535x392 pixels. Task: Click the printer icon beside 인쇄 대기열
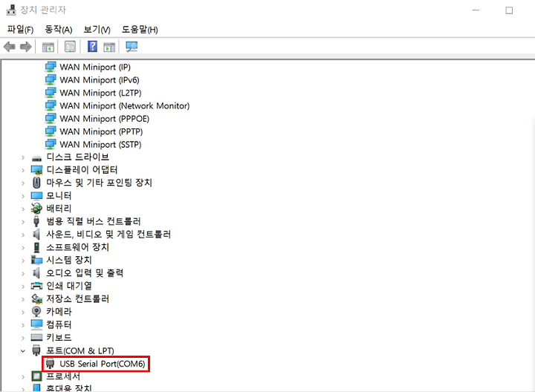click(x=36, y=286)
